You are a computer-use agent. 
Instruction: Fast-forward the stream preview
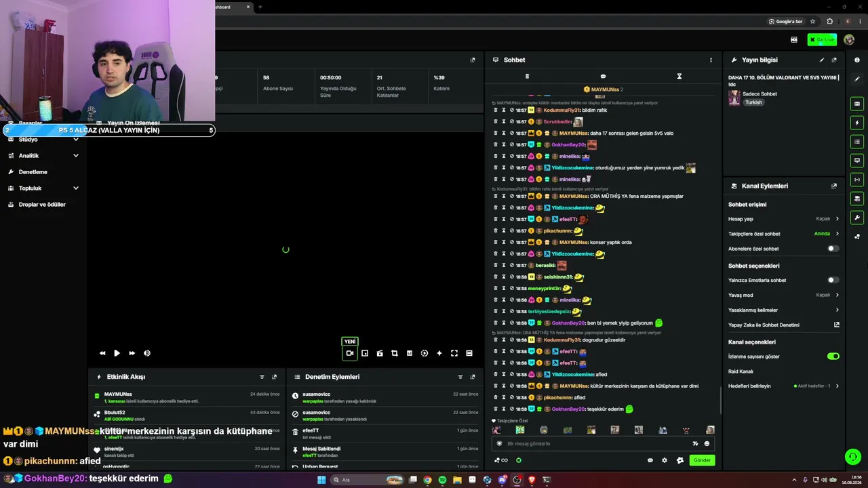click(132, 353)
